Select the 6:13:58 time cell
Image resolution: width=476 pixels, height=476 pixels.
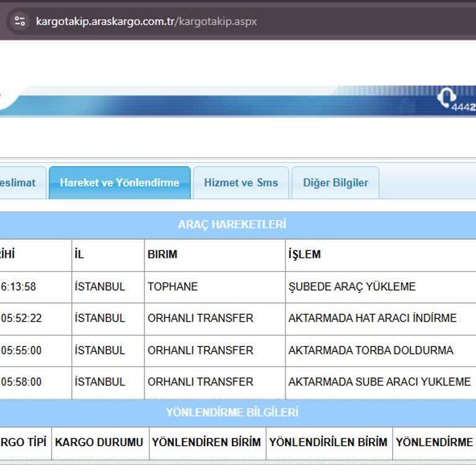tap(35, 287)
